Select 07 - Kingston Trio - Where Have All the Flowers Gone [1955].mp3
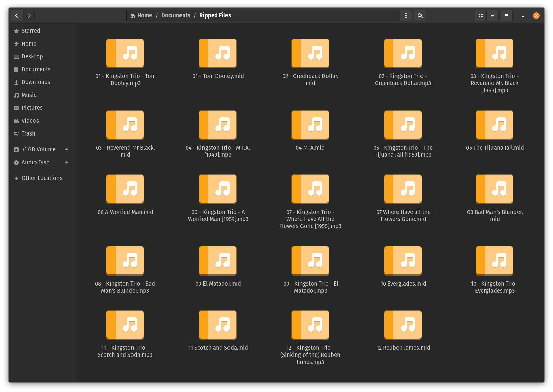Image resolution: width=553 pixels, height=392 pixels. coord(310,189)
